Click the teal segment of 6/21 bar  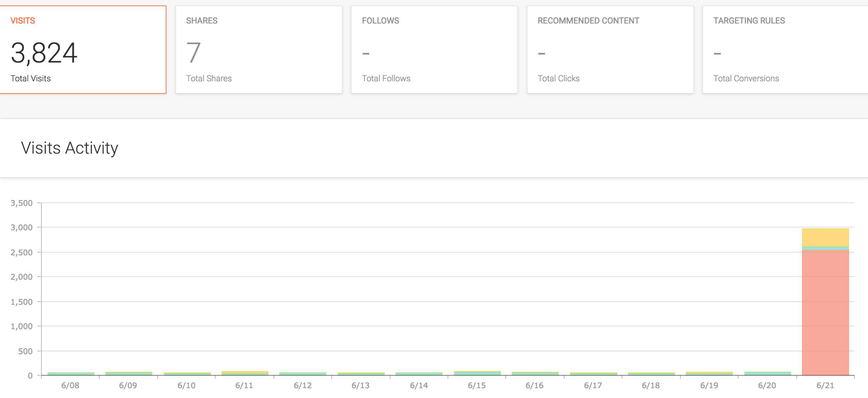pyautogui.click(x=825, y=248)
